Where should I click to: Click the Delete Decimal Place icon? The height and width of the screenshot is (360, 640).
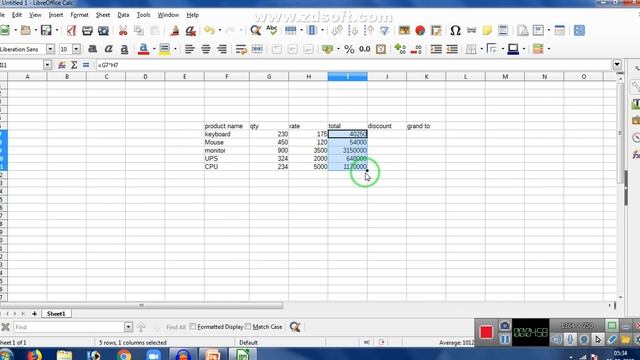[416, 49]
